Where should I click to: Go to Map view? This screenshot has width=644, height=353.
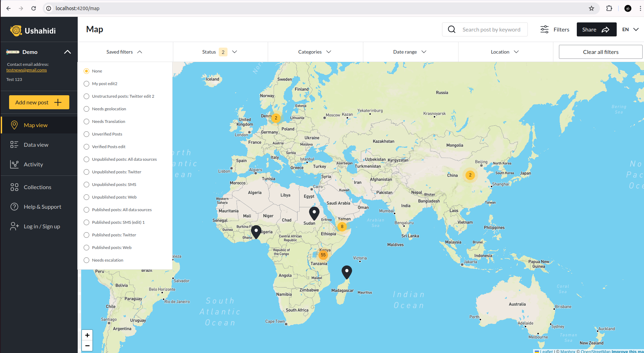[39, 125]
